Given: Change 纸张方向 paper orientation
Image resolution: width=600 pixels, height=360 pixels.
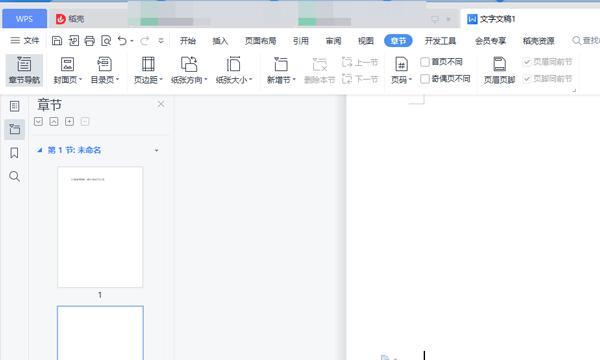Looking at the screenshot, I should 189,70.
